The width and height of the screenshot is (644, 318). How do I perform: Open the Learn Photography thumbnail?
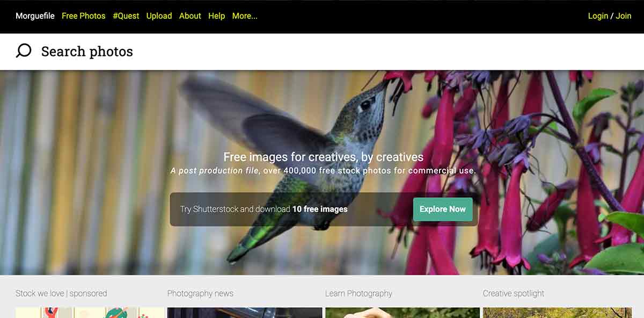click(x=402, y=313)
